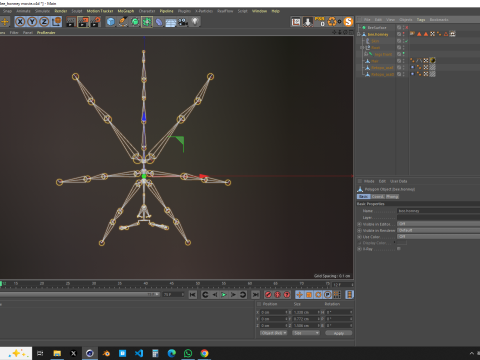
Task: Open the ProRender viewport menu
Action: coord(46,32)
